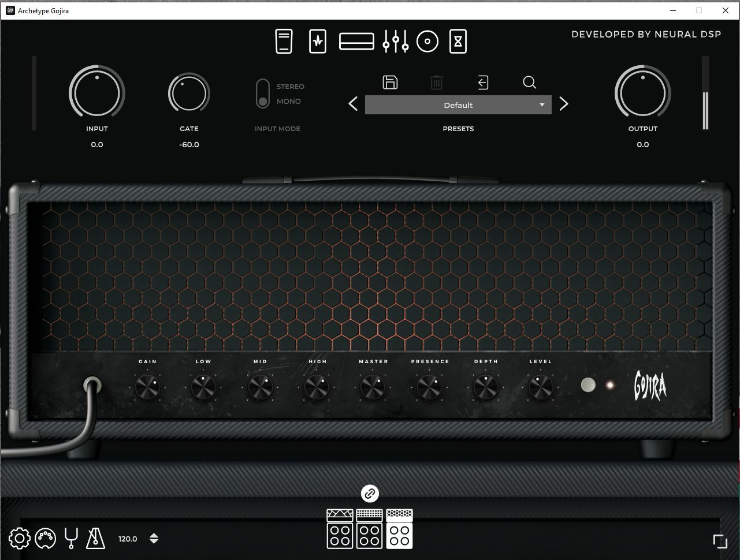This screenshot has width=740, height=560.
Task: Click the amp PRESENCE knob
Action: 429,387
